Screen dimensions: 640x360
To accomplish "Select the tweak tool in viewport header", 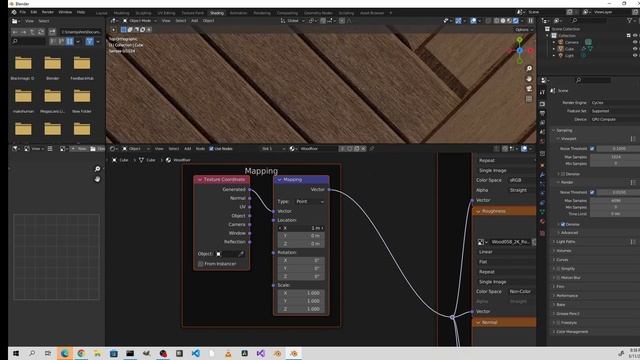I will pos(113,29).
